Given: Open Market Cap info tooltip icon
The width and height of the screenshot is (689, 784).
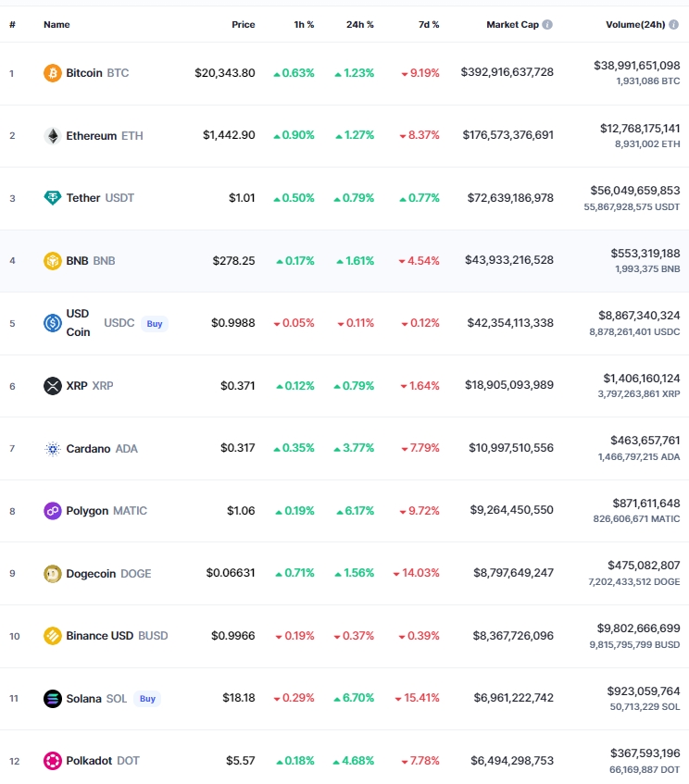Looking at the screenshot, I should coord(547,24).
